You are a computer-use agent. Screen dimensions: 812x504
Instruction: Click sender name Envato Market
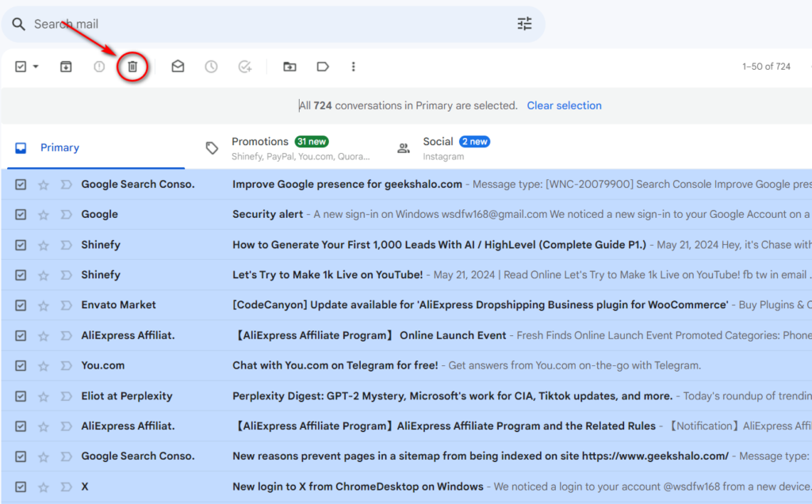118,305
